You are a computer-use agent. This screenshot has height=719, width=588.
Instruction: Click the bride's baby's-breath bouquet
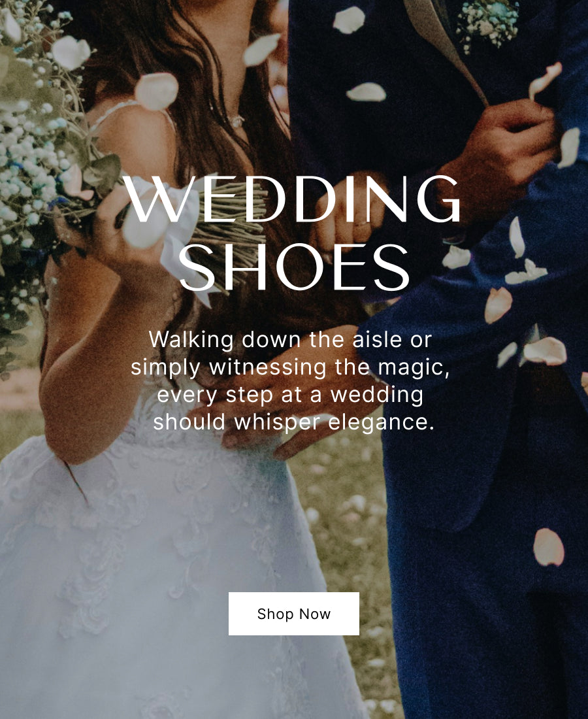(41, 152)
